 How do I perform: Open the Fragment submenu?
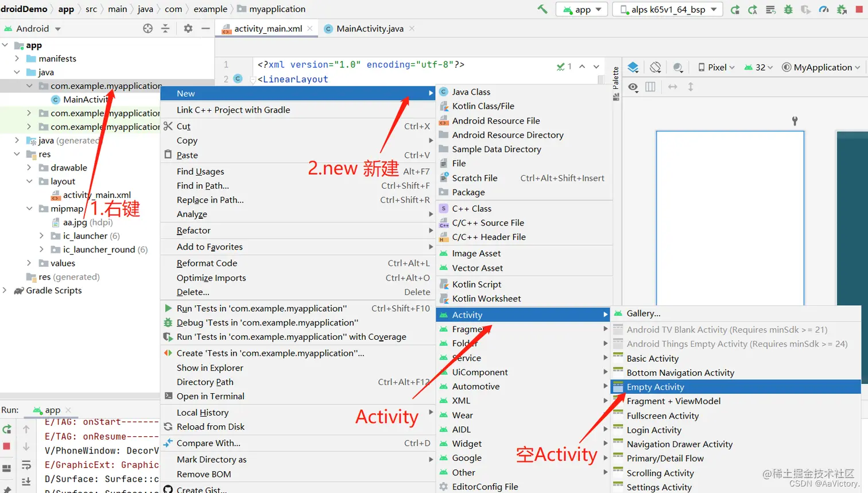point(522,329)
